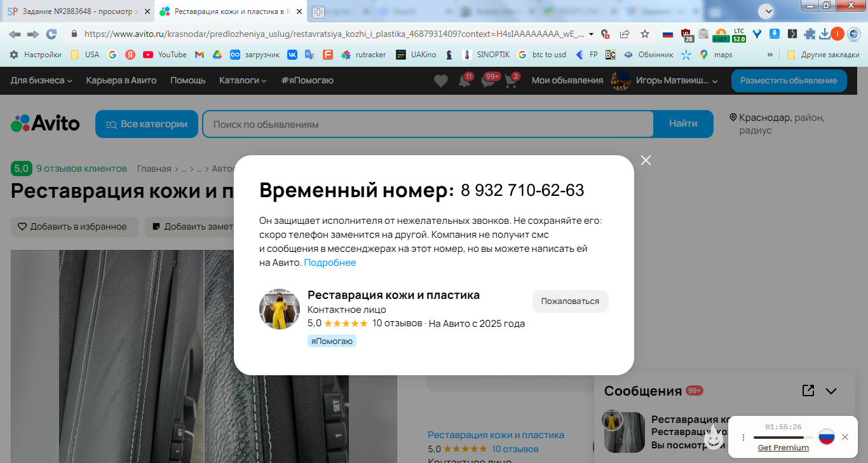Open the tab search dropdown
868x463 pixels.
click(x=766, y=11)
